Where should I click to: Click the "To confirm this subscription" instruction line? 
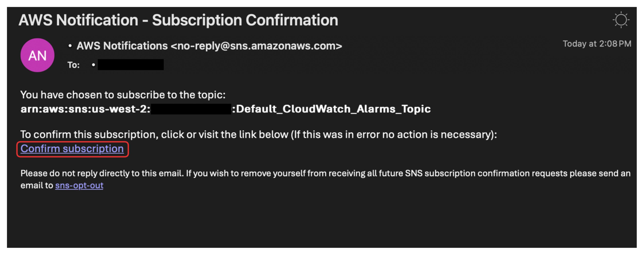[154, 134]
